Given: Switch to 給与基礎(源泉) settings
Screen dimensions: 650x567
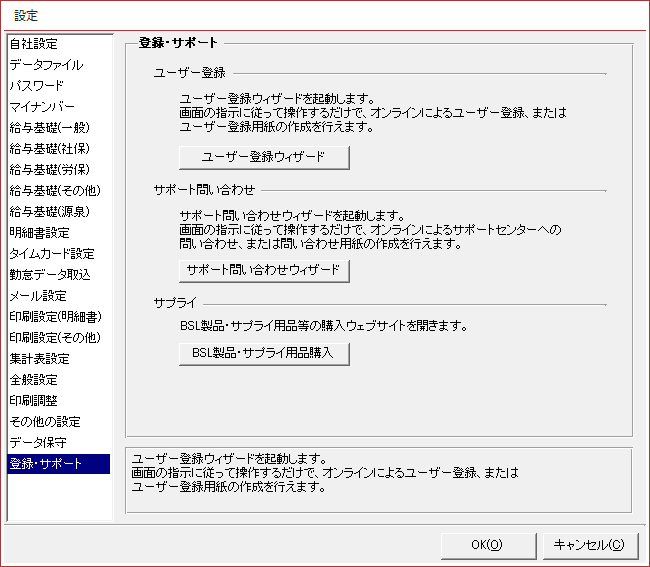Looking at the screenshot, I should 48,212.
